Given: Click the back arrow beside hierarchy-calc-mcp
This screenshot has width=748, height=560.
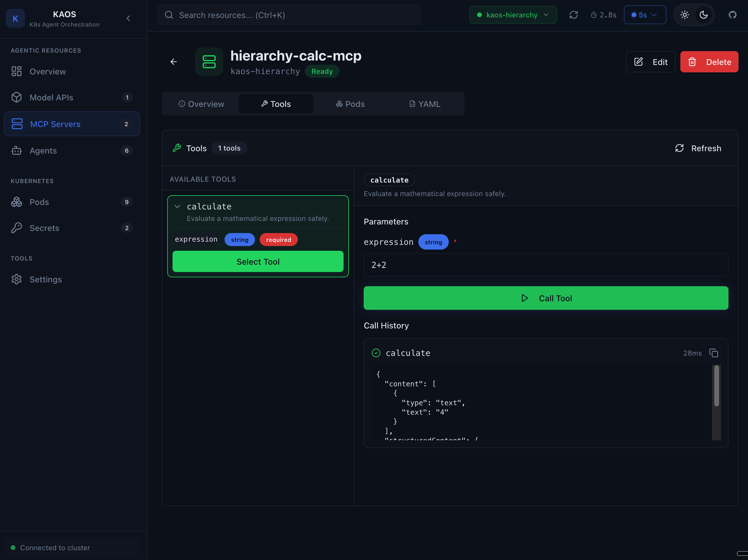Looking at the screenshot, I should [x=173, y=61].
